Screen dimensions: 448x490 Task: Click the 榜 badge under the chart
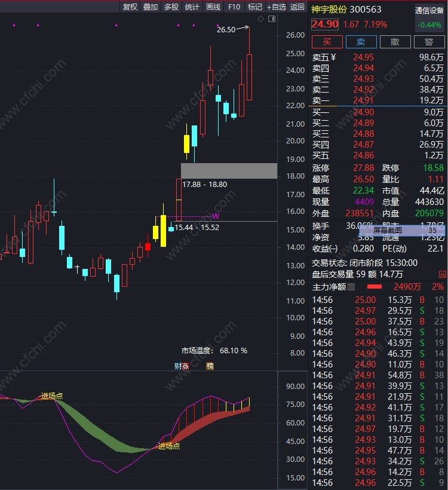210,366
